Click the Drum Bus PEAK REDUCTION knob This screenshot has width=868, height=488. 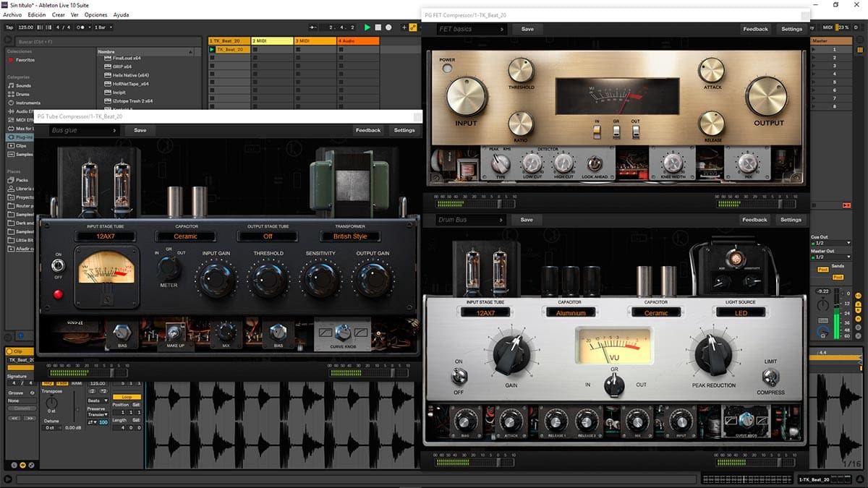[713, 355]
